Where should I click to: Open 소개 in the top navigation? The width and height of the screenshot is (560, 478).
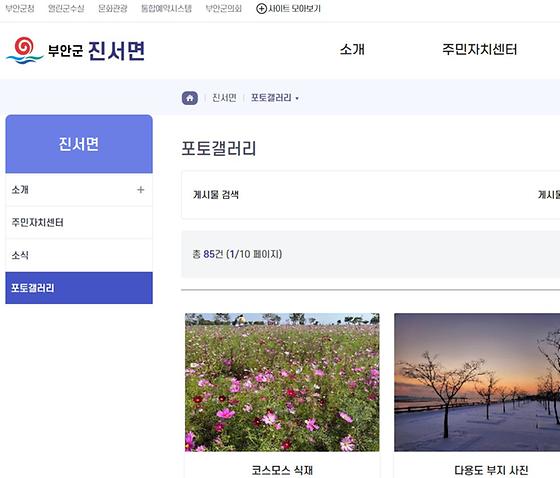click(352, 49)
